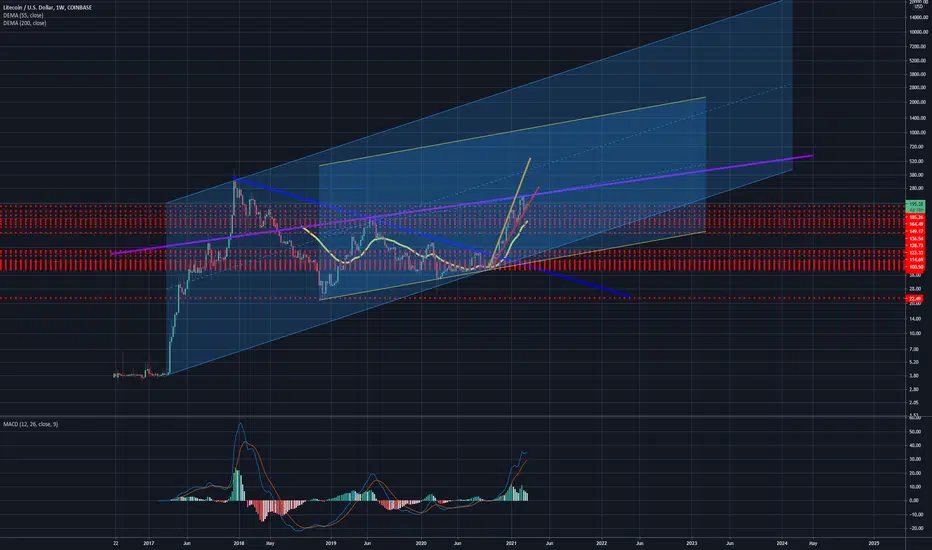Select the DEMA (55, close) indicator legend

(x=23, y=15)
